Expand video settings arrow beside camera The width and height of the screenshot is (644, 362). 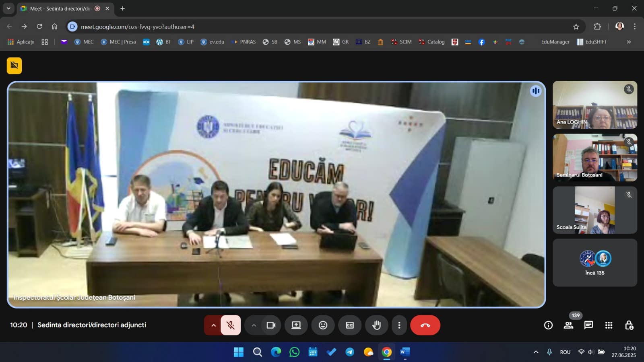pyautogui.click(x=254, y=325)
